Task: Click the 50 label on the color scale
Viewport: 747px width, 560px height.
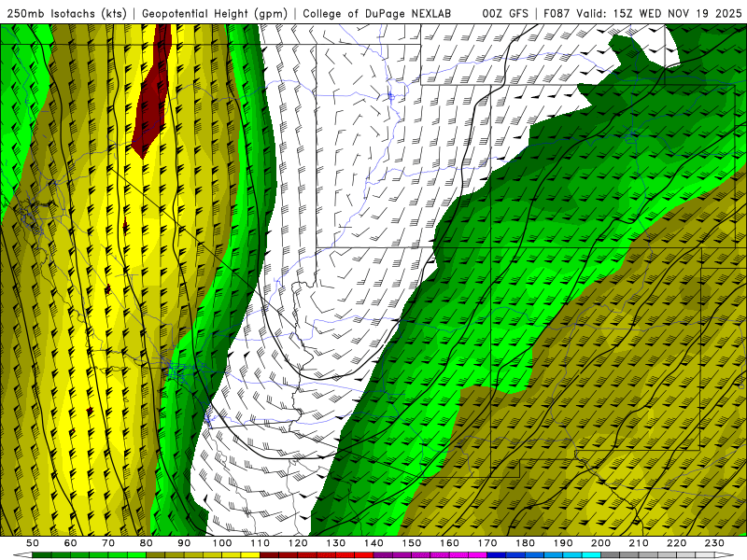Action: pos(33,543)
